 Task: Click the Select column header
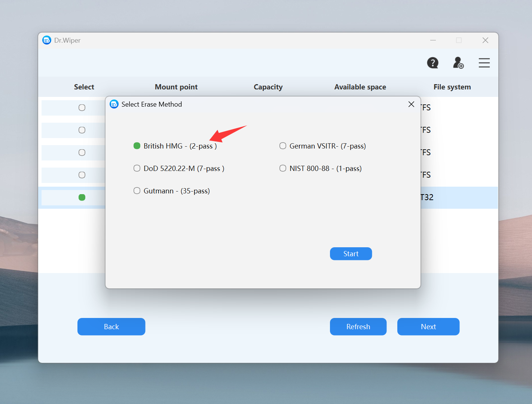[84, 87]
